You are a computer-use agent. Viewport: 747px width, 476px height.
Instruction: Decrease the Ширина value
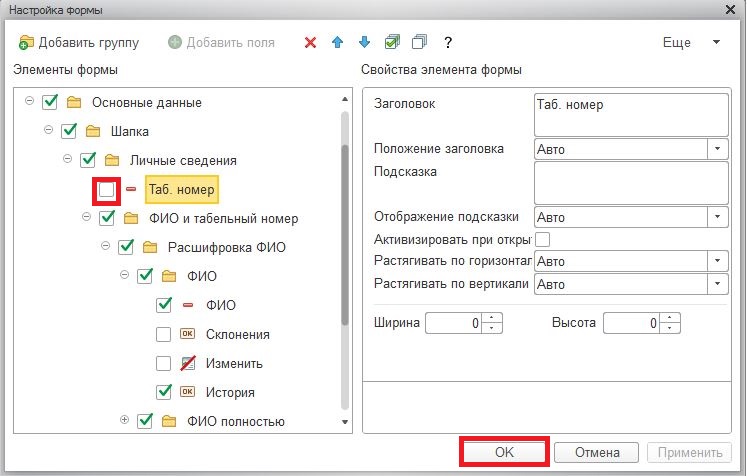[x=492, y=328]
